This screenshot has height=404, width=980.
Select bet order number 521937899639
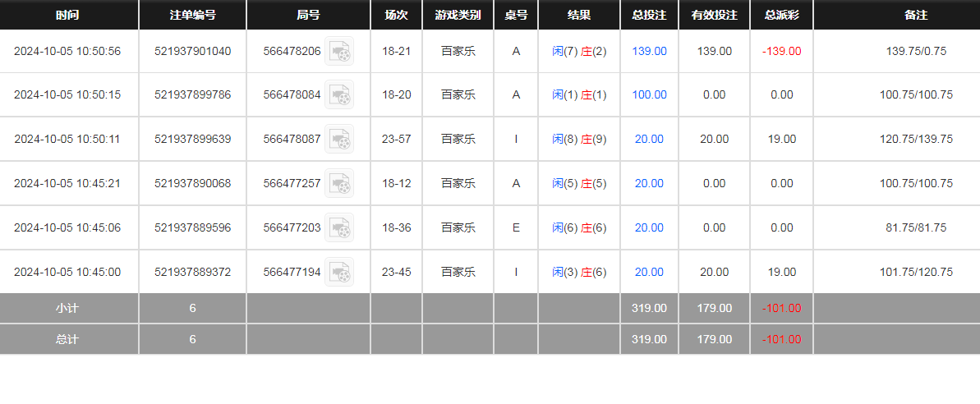click(192, 140)
